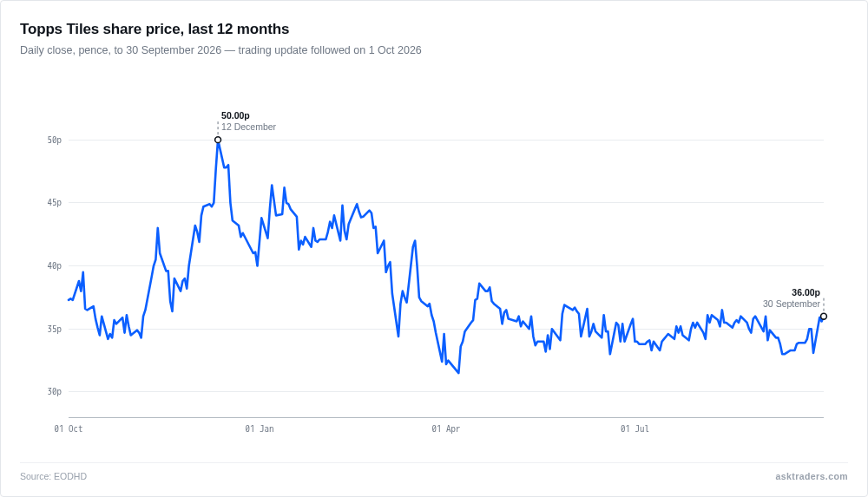Click the '35p' y-axis label
The width and height of the screenshot is (868, 497).
[x=54, y=329]
